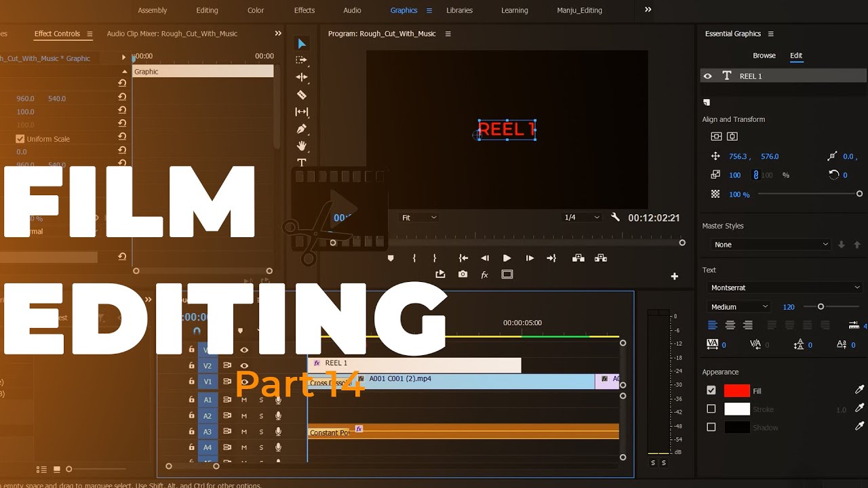Click the Insert export-to-sequence icon
Image resolution: width=868 pixels, height=488 pixels.
(441, 274)
